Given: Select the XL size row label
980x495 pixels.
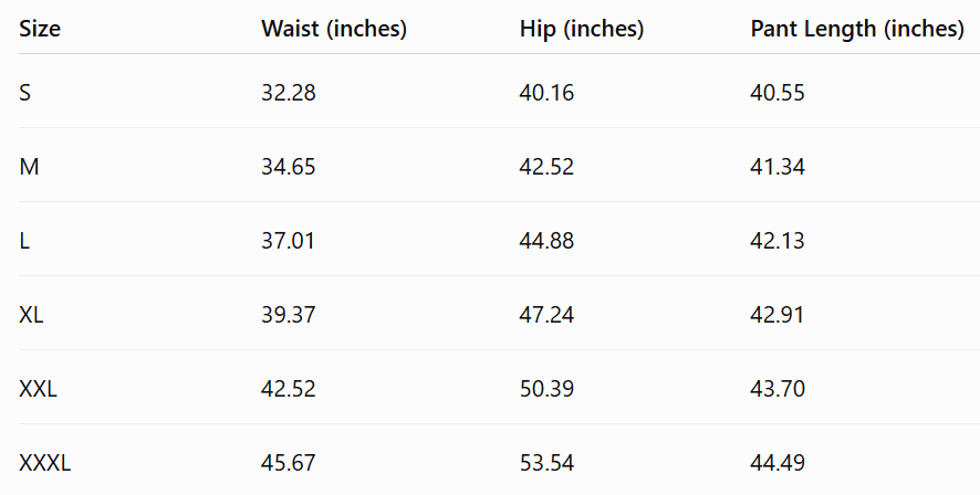Looking at the screenshot, I should point(31,315).
